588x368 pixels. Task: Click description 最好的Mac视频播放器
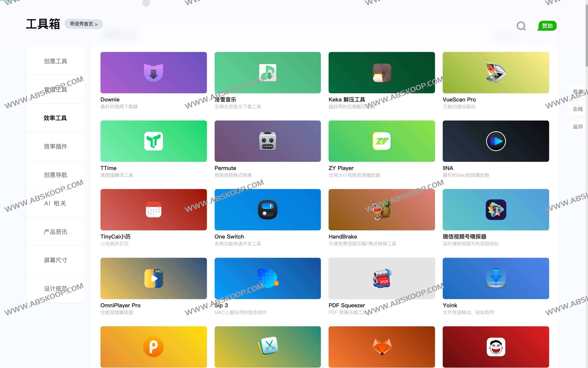click(466, 175)
